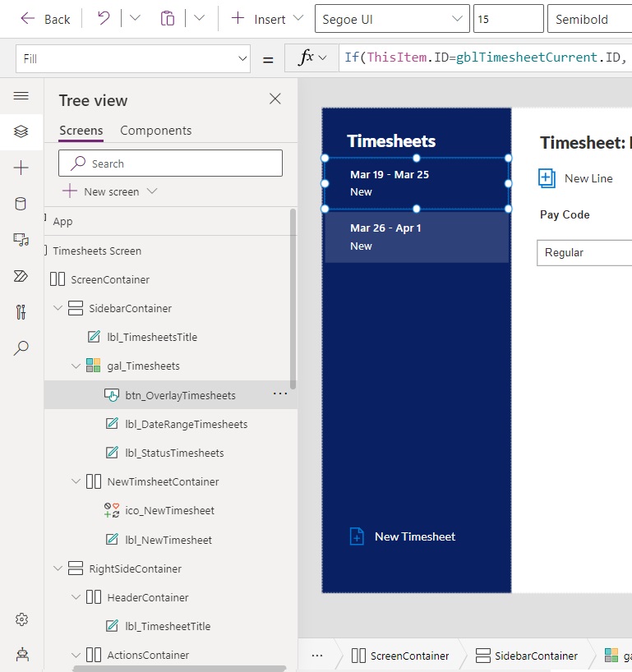Open the Segoe UI font dropdown
This screenshot has width=632, height=672.
tap(456, 19)
